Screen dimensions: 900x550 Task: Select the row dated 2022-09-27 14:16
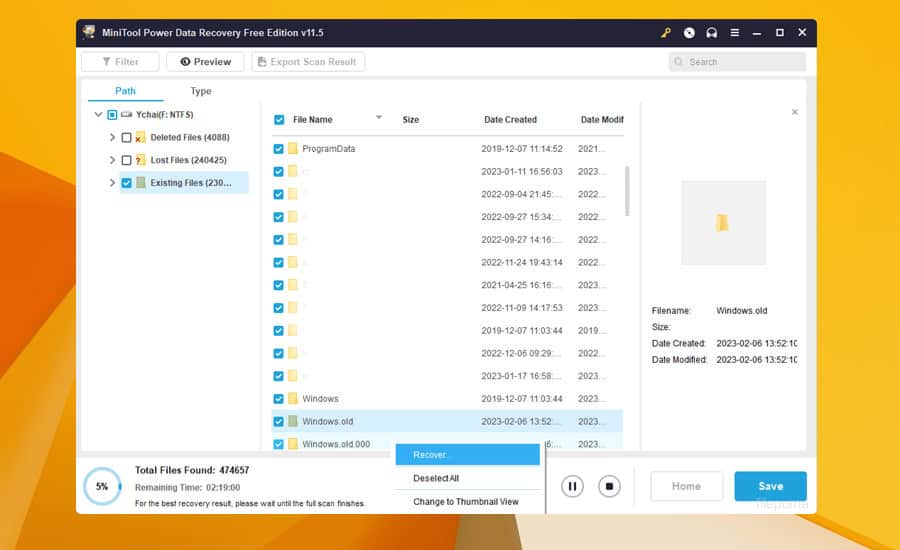coord(447,239)
